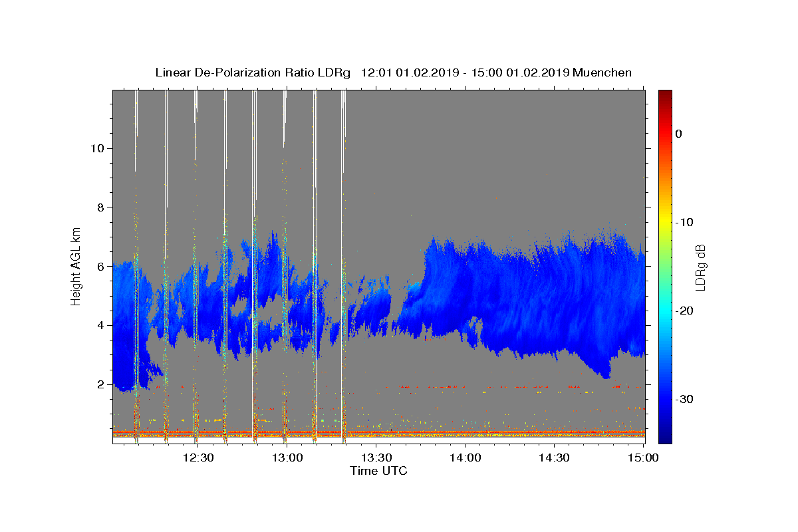Click the '13:00' time tick label

(x=287, y=458)
